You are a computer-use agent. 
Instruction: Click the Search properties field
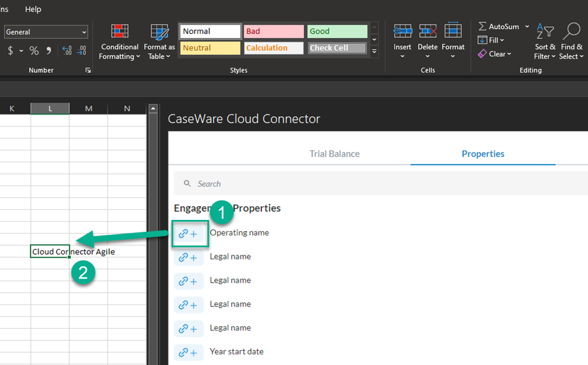pos(381,183)
